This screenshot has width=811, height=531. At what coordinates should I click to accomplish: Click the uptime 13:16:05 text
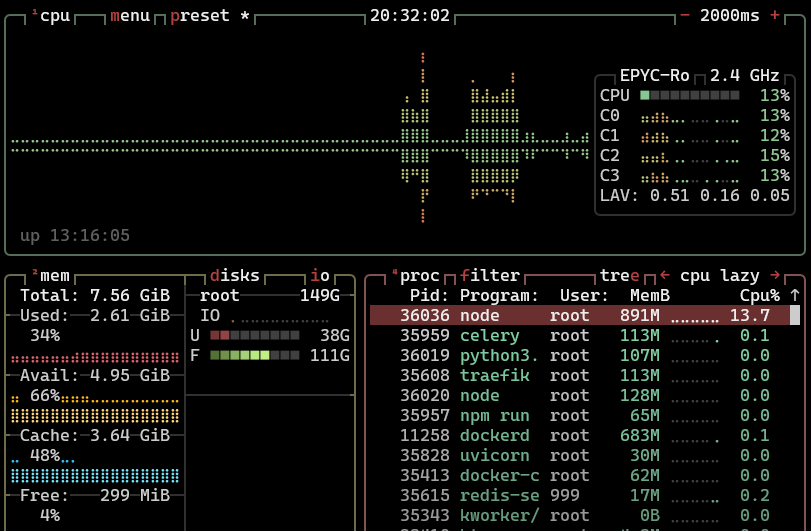pyautogui.click(x=75, y=236)
